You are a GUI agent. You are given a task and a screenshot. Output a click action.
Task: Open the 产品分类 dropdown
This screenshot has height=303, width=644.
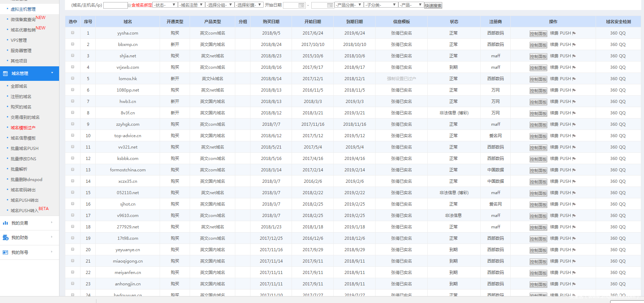pos(349,5)
